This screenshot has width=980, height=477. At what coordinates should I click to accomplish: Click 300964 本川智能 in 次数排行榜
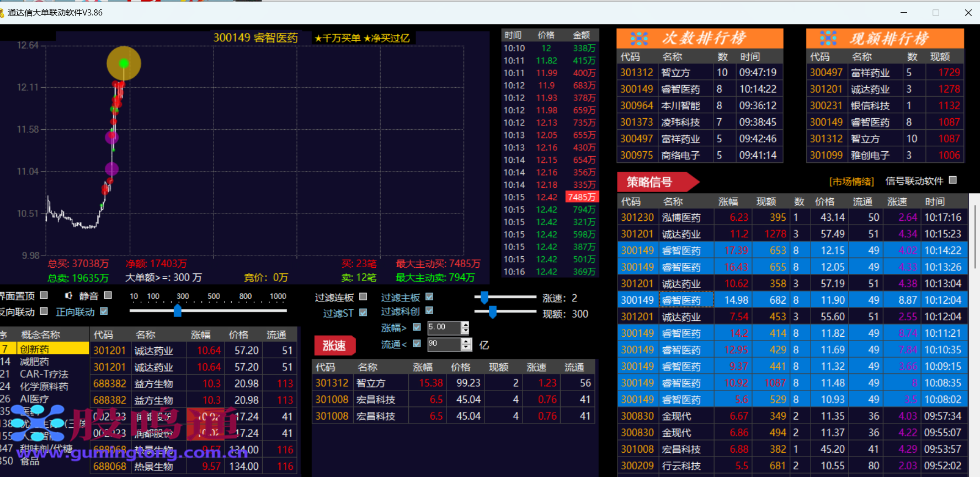pos(700,105)
